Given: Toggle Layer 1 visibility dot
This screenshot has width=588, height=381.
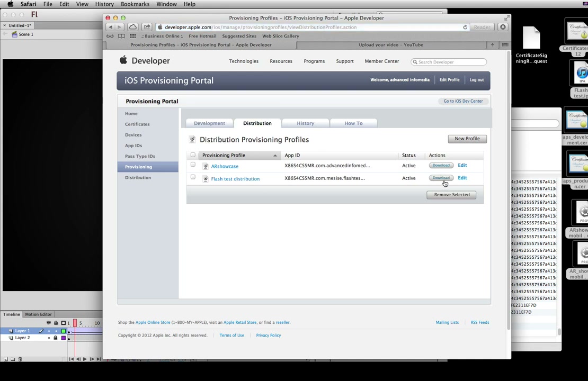Looking at the screenshot, I should 49,331.
